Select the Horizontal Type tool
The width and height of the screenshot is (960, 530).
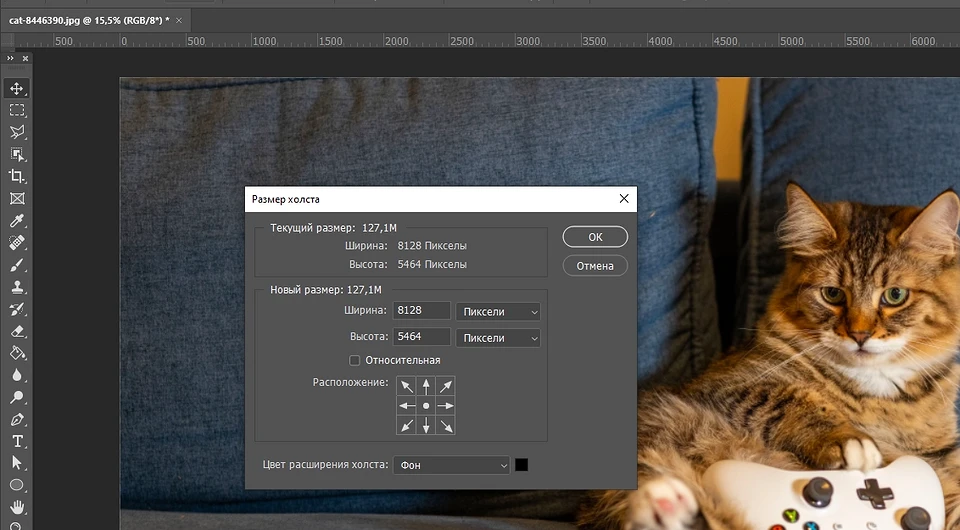tap(17, 441)
